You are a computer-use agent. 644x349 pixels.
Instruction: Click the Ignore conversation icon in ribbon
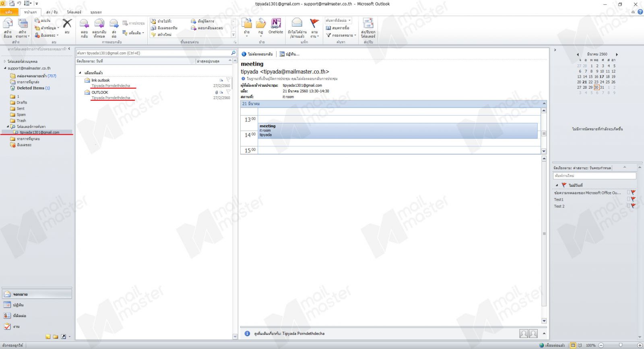(x=37, y=21)
